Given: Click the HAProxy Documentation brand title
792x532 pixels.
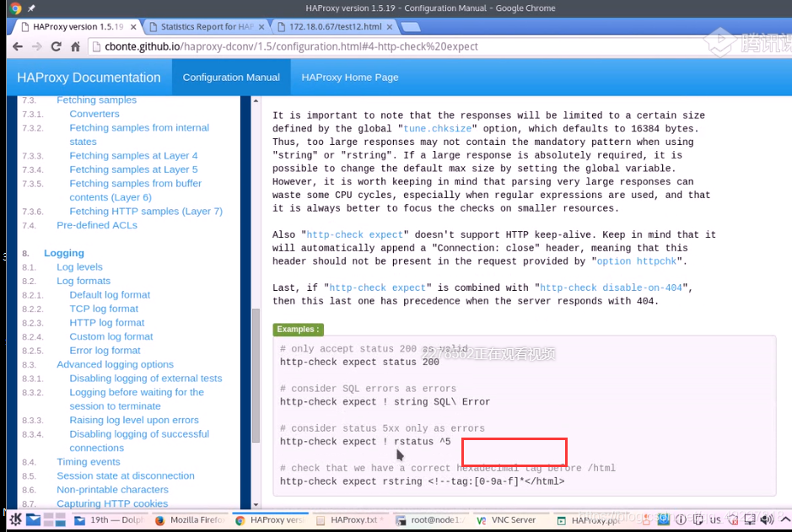Looking at the screenshot, I should [x=89, y=78].
